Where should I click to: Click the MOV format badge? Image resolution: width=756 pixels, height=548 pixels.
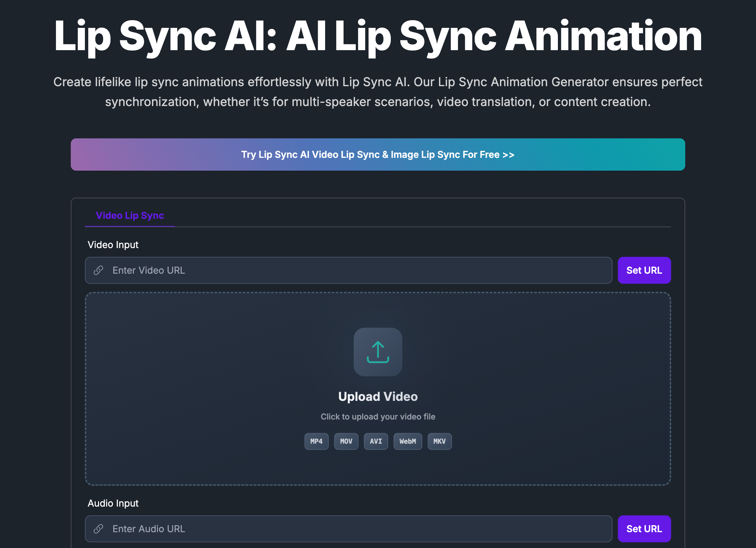(x=346, y=441)
